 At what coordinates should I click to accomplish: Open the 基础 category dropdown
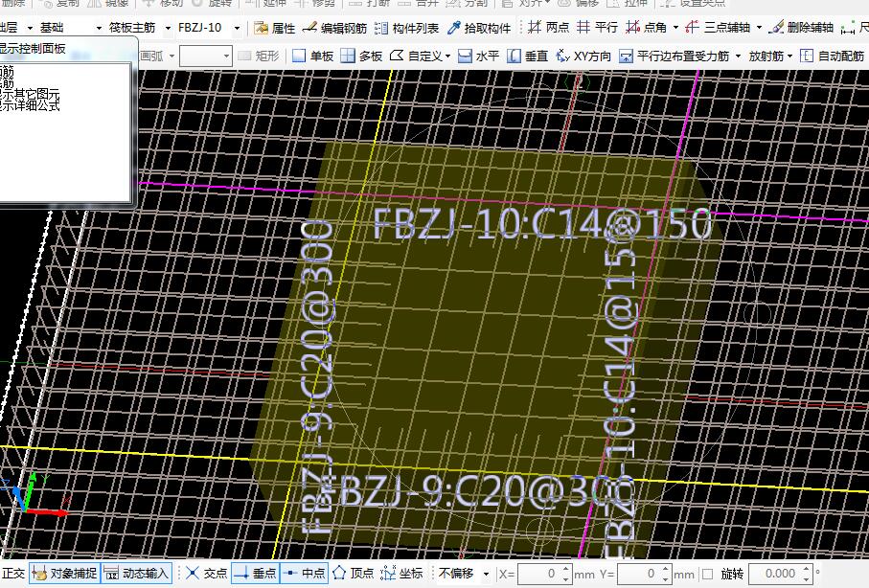pos(99,28)
